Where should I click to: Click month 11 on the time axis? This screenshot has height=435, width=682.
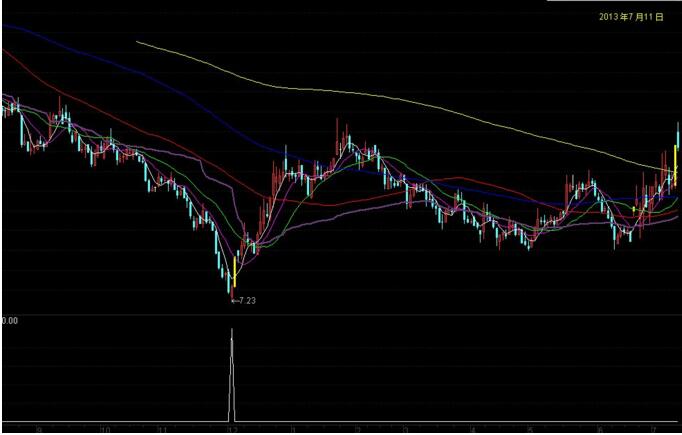[x=162, y=428]
